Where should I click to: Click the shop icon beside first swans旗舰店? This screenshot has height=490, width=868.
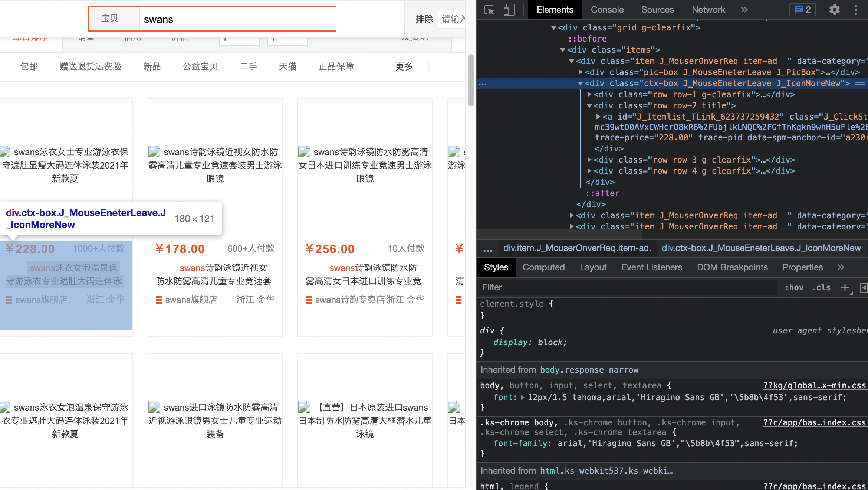[9, 300]
